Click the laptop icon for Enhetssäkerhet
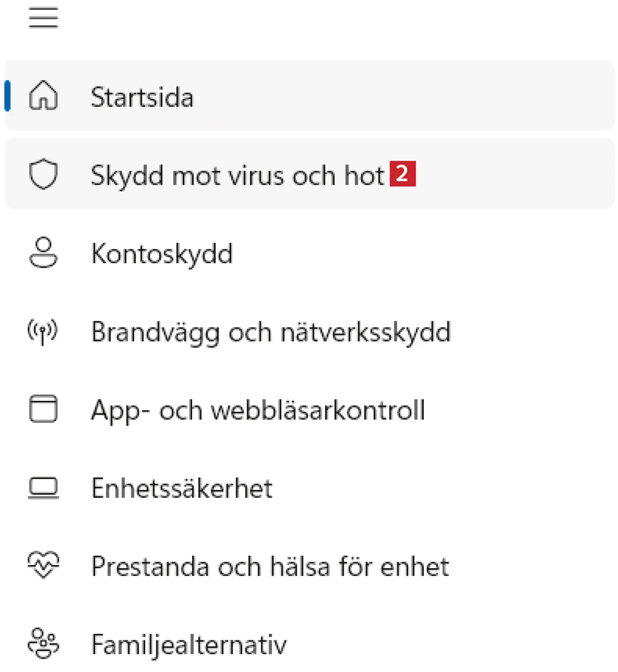Image resolution: width=618 pixels, height=672 pixels. pos(44,488)
